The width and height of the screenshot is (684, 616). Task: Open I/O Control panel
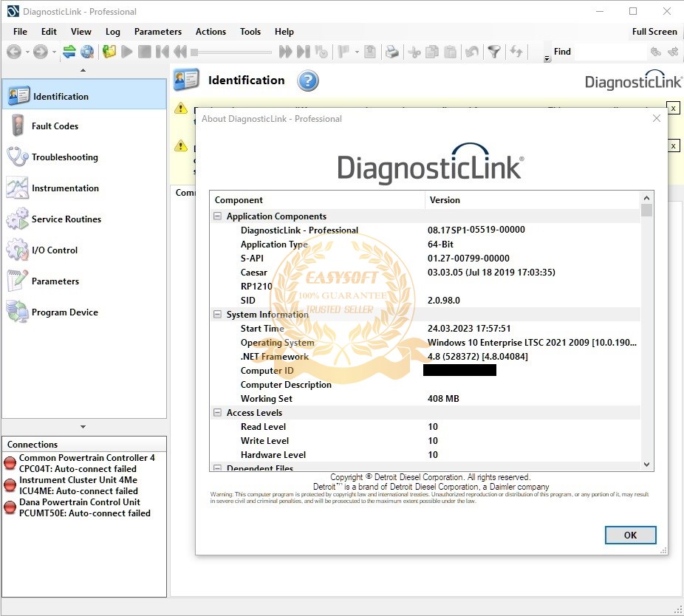pos(84,250)
